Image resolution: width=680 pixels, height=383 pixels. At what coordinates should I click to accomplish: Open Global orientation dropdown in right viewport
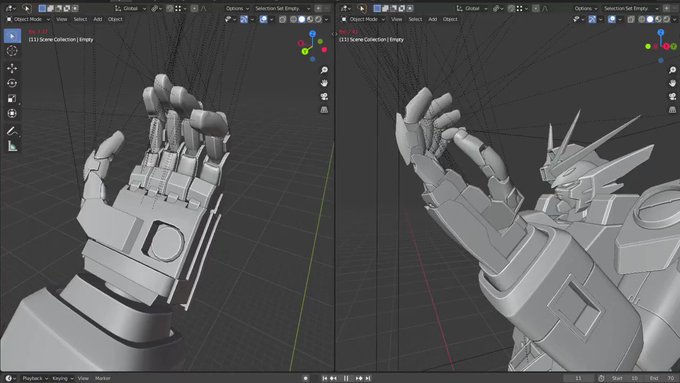[x=472, y=8]
